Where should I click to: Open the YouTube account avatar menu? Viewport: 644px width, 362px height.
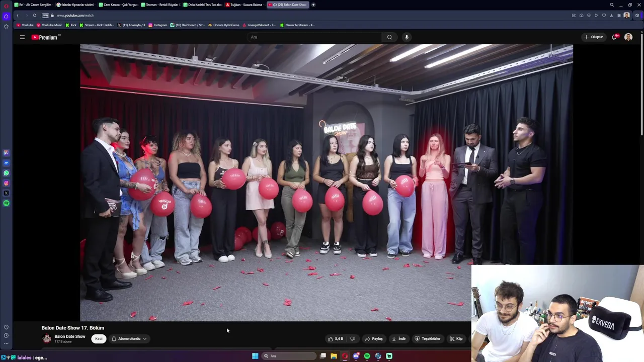click(628, 37)
